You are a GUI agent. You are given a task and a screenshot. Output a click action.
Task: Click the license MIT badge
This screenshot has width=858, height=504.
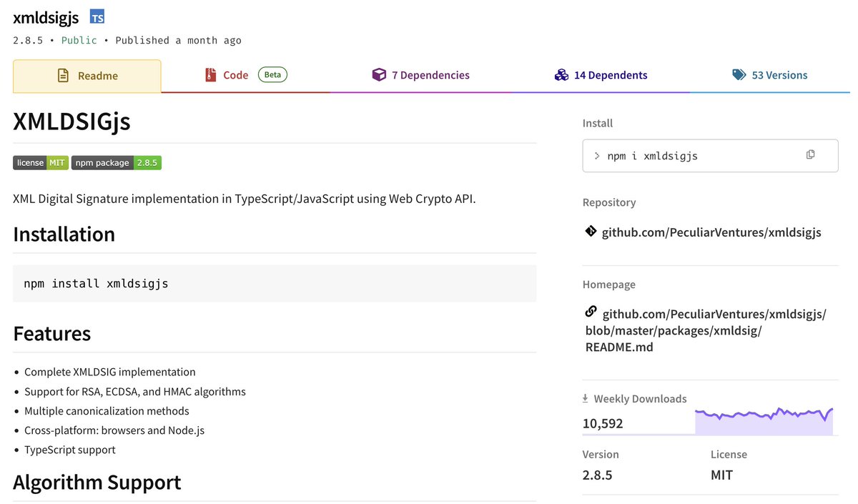pyautogui.click(x=40, y=163)
